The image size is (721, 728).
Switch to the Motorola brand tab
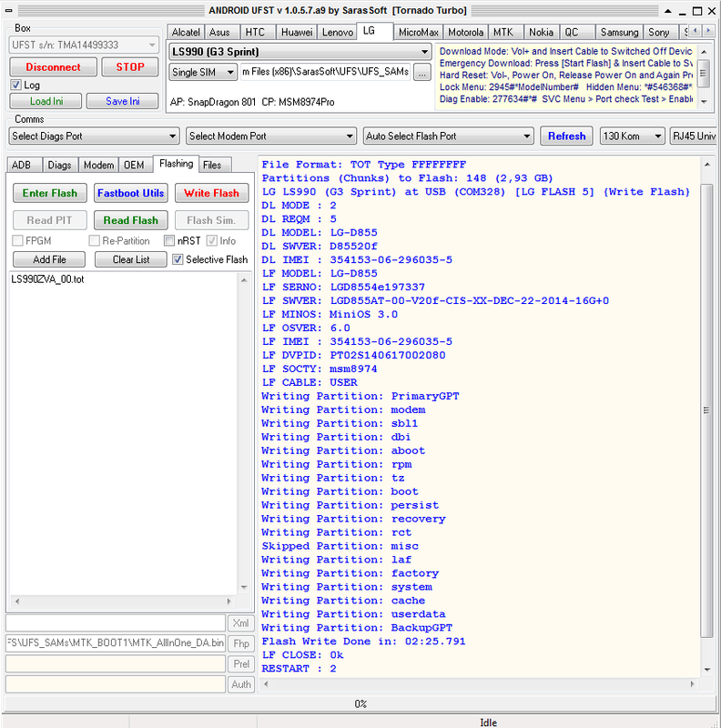[x=465, y=32]
